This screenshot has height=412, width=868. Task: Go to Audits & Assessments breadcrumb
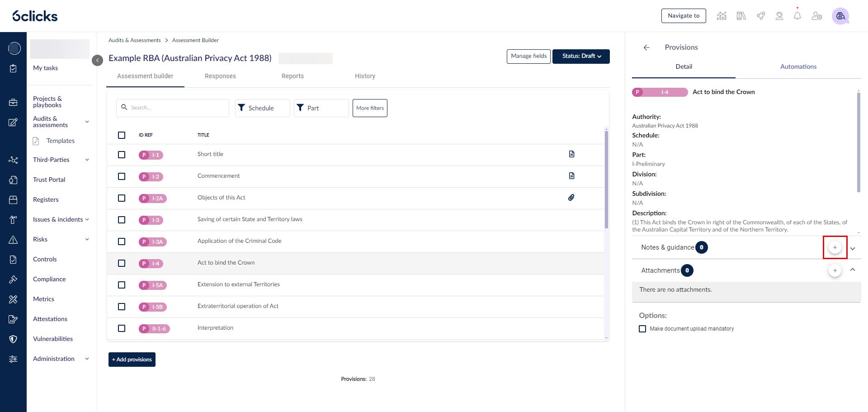tap(135, 40)
